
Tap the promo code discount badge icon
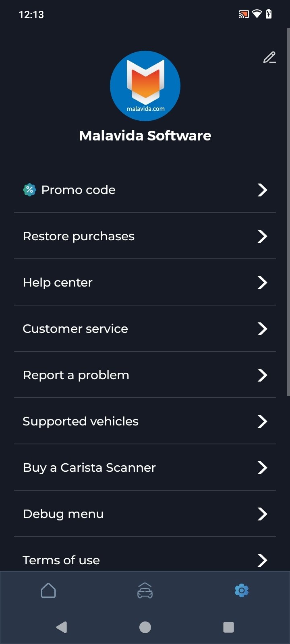pos(29,190)
